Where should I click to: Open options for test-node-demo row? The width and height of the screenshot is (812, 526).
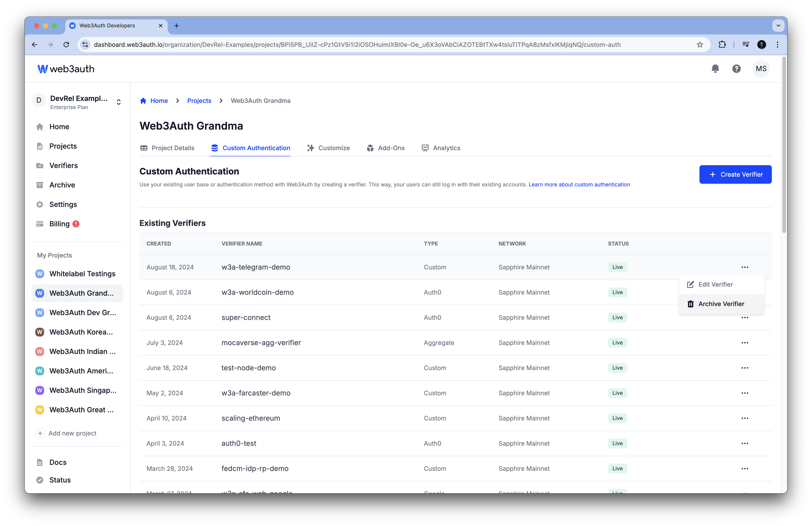744,368
